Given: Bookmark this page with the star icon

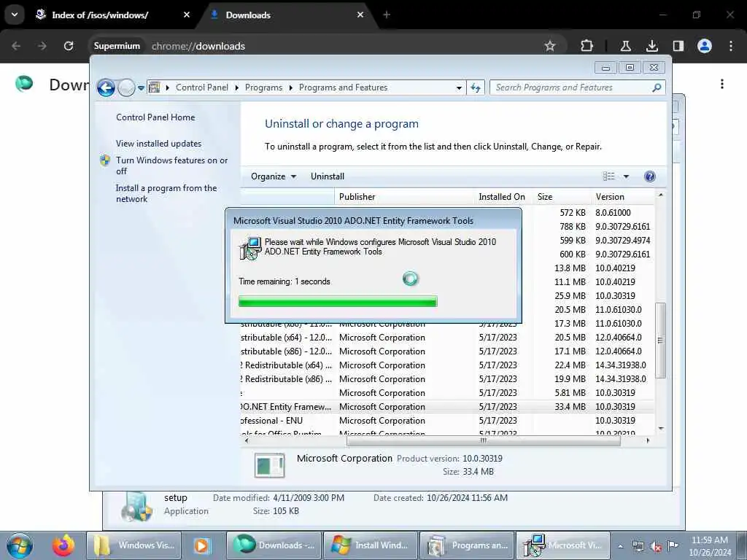Looking at the screenshot, I should (550, 46).
